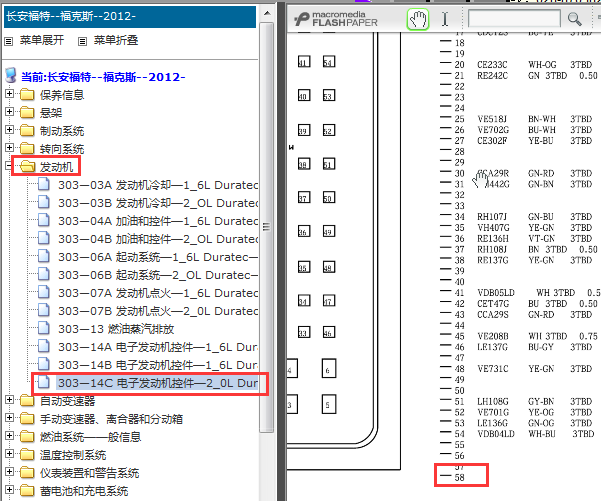Click the left panel vertical scrollbar thumb
Viewport: 601px width, 501px height.
(x=267, y=227)
